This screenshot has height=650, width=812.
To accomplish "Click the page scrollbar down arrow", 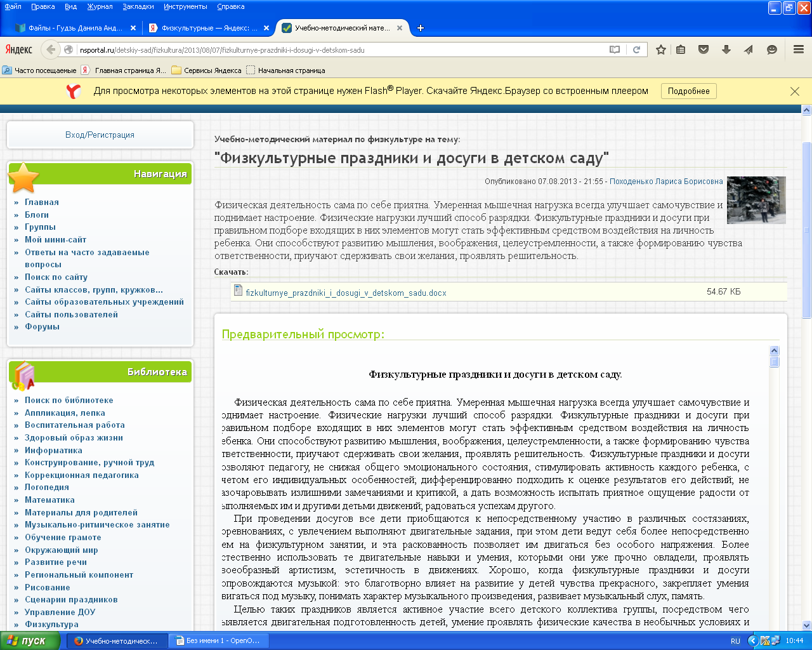I will [x=807, y=625].
